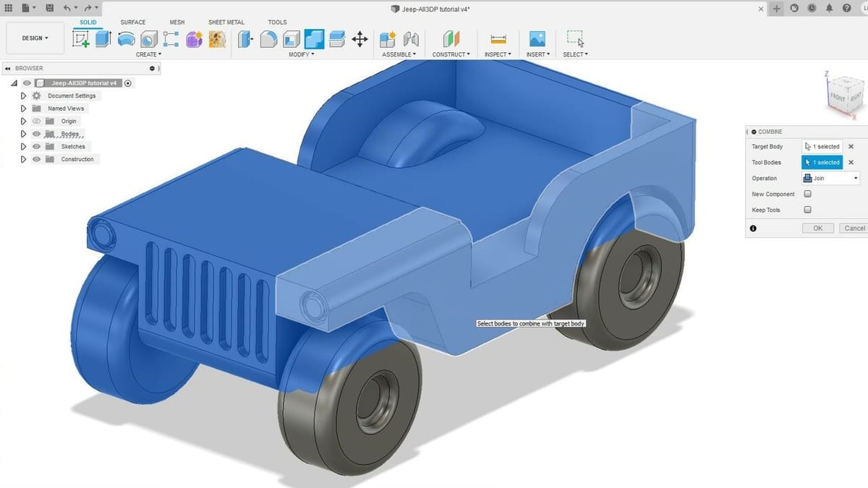Select the Joint tool

coord(411,39)
